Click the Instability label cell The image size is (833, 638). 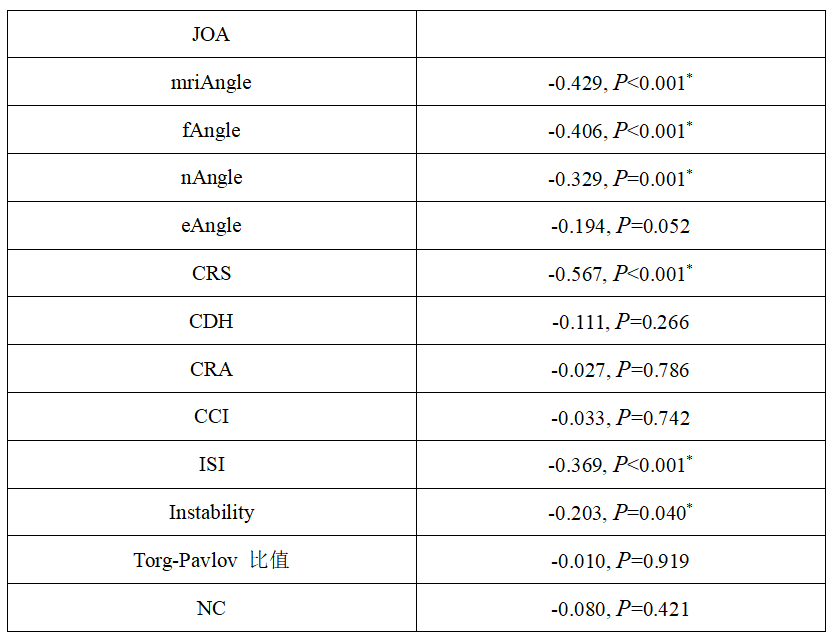click(x=211, y=513)
